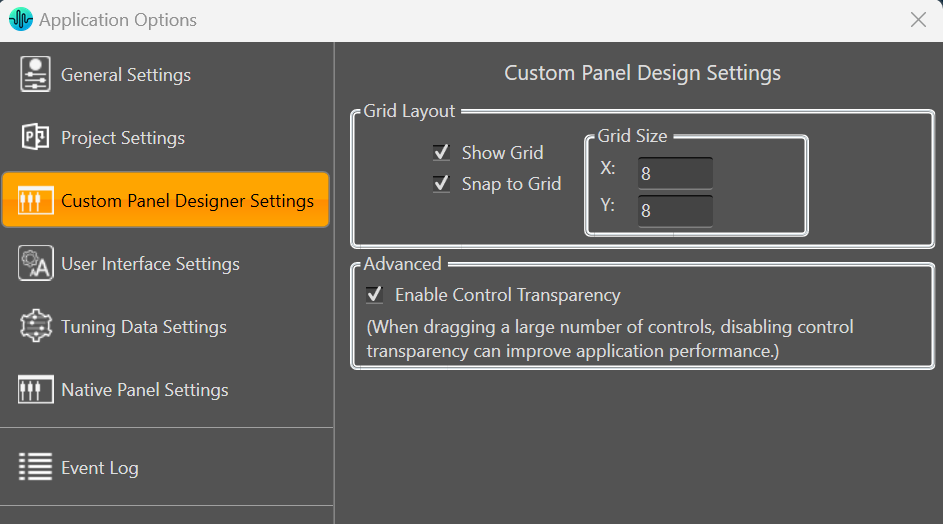Uncheck the Show Grid checkbox
Viewport: 943px width, 524px height.
click(x=441, y=152)
